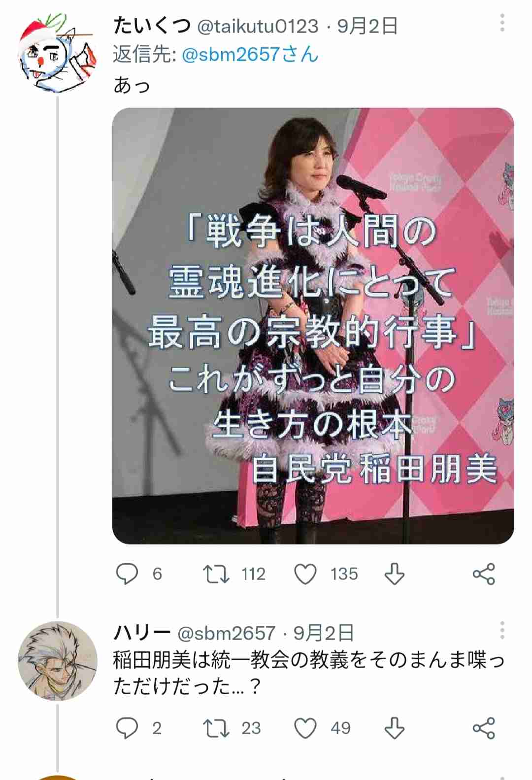This screenshot has height=780, width=532.
Task: Open 9月2日 timestamp on ハリー's tweet
Action: coord(324,633)
